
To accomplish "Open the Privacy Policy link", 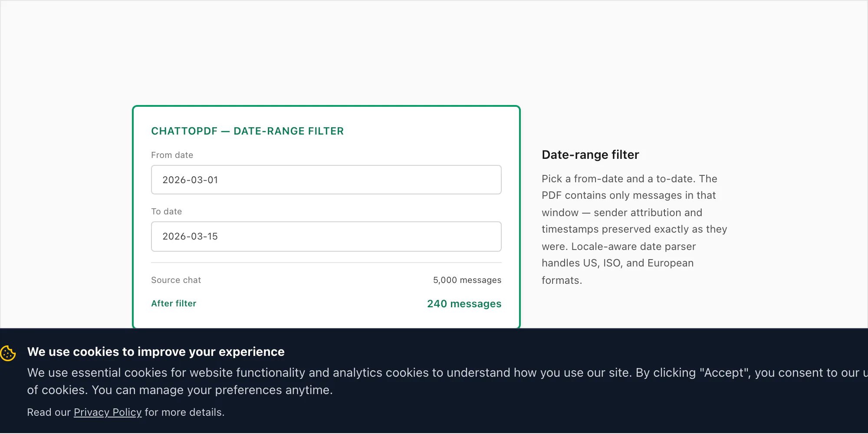I will (108, 412).
